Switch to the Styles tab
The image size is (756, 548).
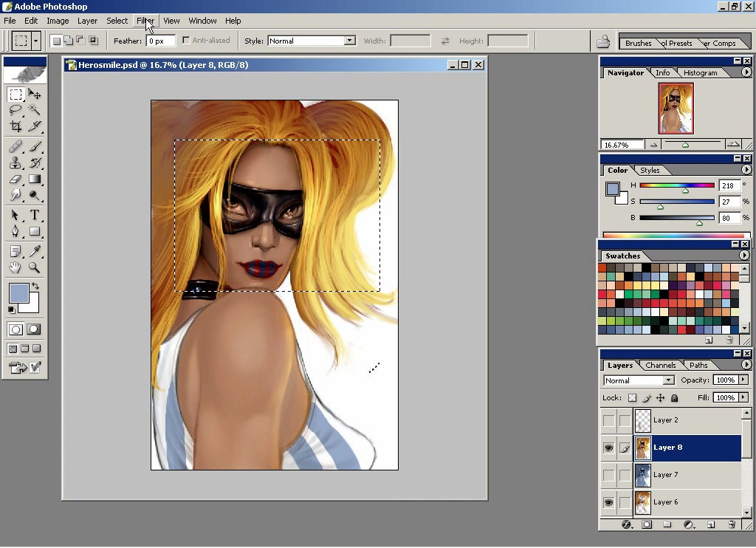tap(650, 171)
